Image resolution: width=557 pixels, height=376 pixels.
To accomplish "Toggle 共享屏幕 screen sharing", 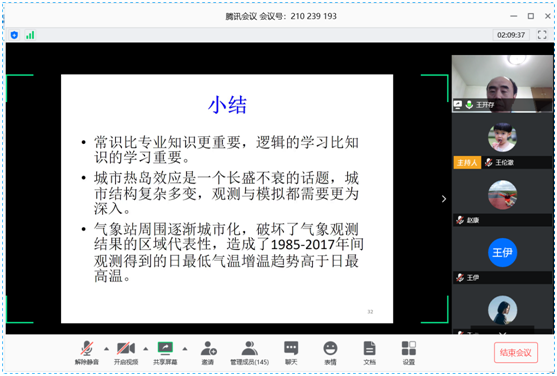I will pyautogui.click(x=165, y=353).
